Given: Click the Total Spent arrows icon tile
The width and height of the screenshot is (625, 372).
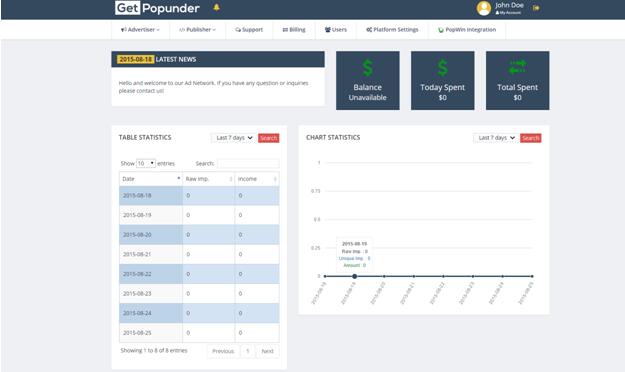Looking at the screenshot, I should click(517, 81).
